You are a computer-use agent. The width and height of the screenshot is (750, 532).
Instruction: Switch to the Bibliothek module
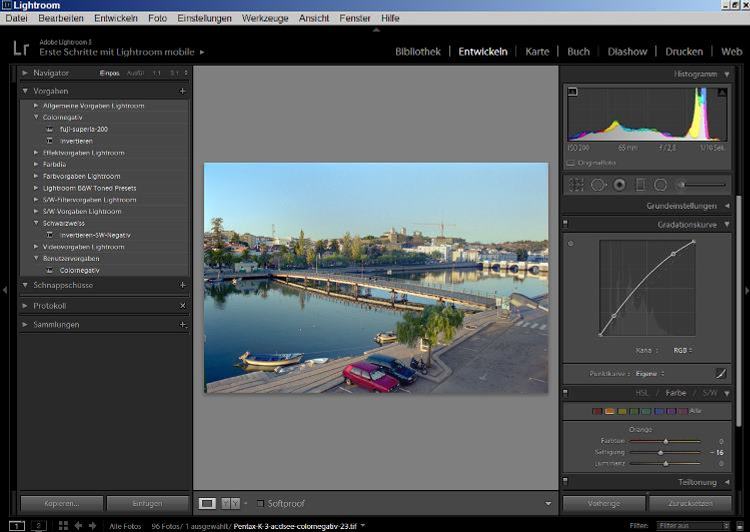pos(417,51)
